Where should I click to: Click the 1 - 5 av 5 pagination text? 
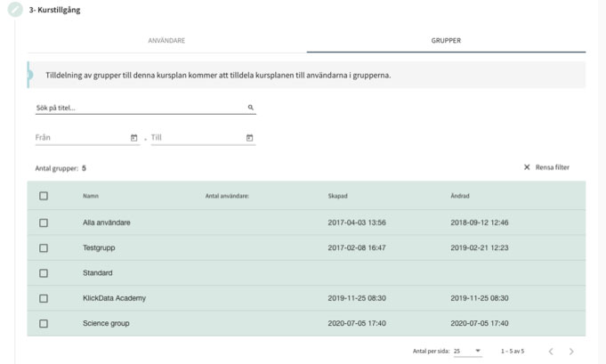click(513, 352)
